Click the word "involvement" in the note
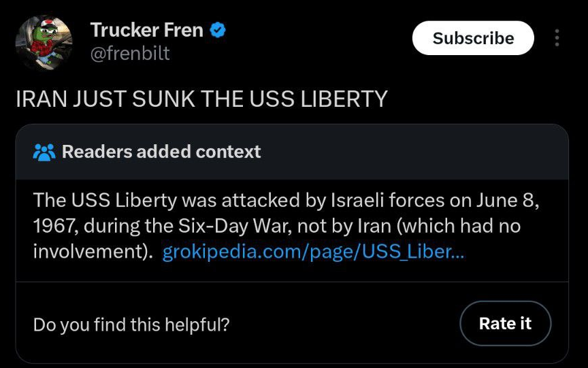This screenshot has width=588, height=368. [88, 252]
